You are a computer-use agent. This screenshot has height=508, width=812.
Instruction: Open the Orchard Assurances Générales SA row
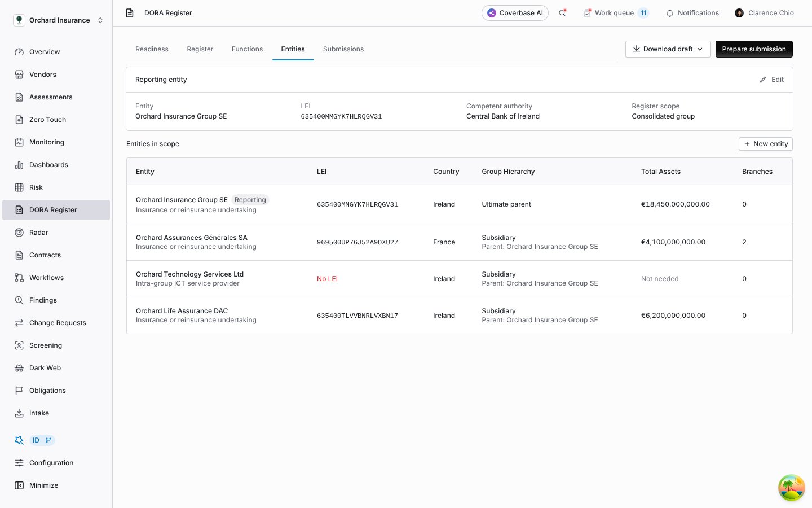coord(460,242)
